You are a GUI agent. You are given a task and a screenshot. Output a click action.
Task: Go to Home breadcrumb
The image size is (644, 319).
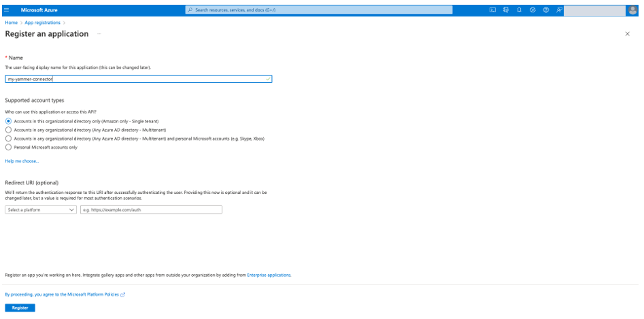[x=11, y=22]
